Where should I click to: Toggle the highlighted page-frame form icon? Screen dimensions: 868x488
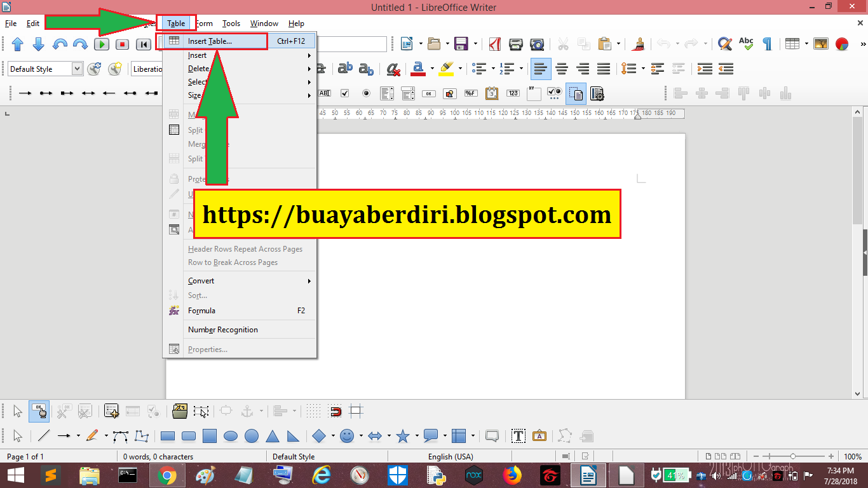[x=576, y=93]
